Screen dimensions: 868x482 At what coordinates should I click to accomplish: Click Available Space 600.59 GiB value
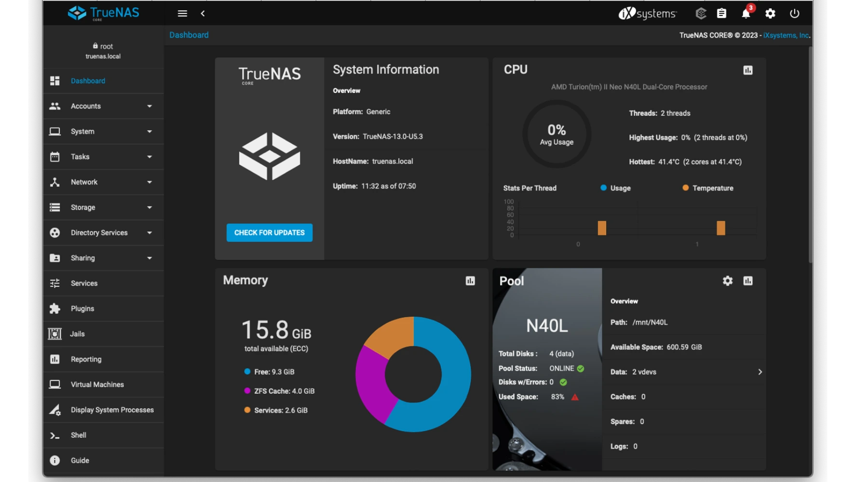tap(684, 347)
